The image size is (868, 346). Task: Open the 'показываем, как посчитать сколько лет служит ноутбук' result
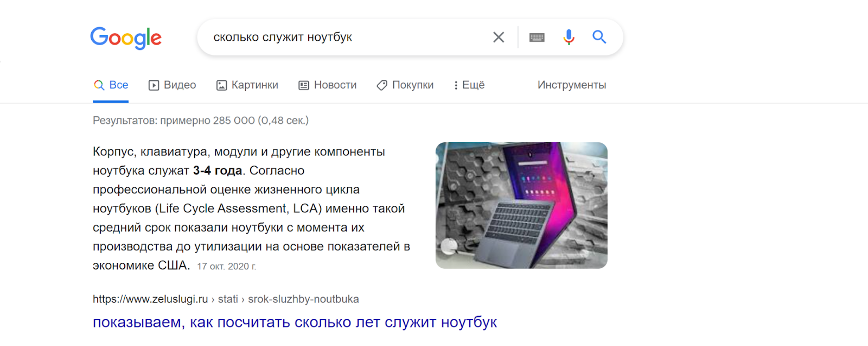pos(295,322)
